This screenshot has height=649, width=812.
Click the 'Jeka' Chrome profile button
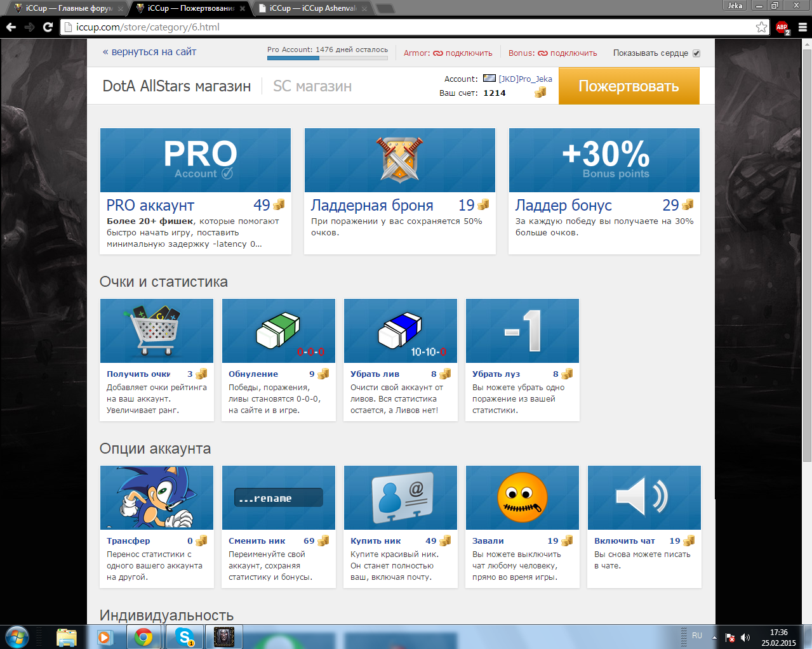[x=735, y=6]
